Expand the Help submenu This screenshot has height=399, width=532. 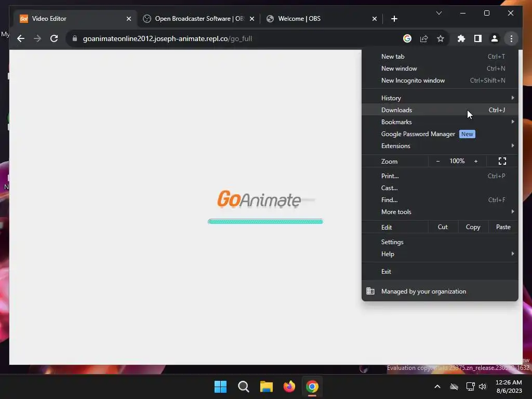click(x=440, y=254)
